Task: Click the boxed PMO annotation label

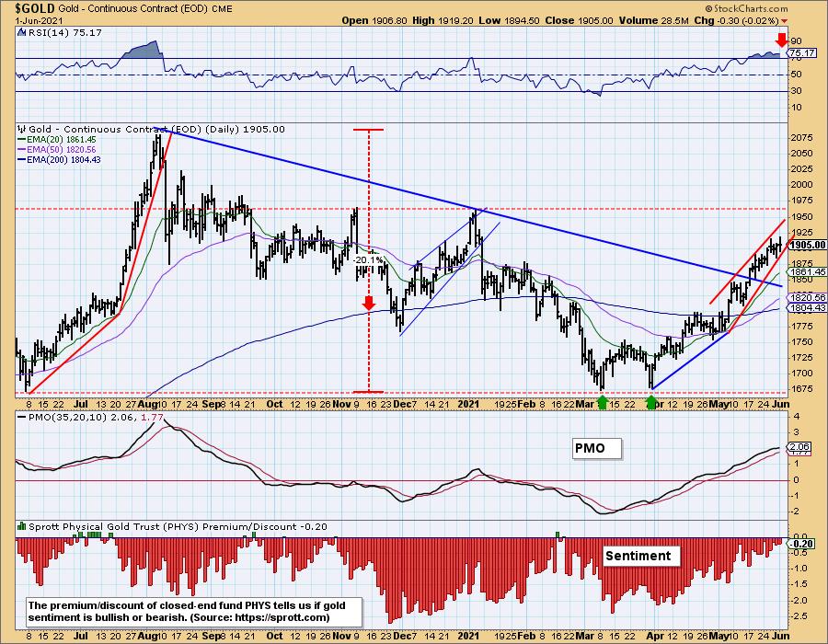Action: (596, 448)
